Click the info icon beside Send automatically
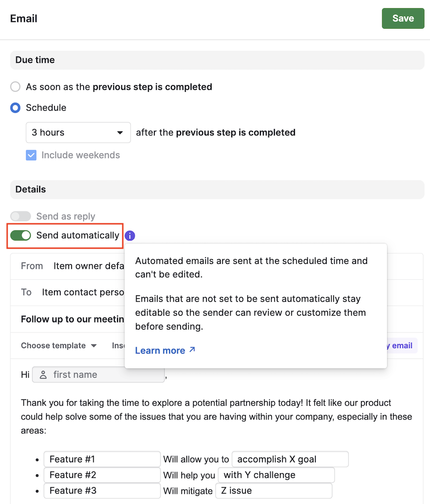Screen dimensions: 430x504 [x=129, y=235]
